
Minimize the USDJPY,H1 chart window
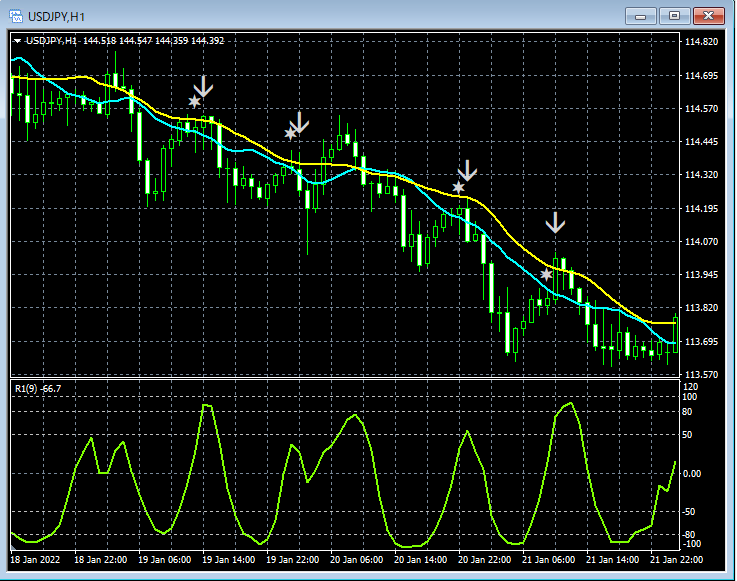(x=640, y=16)
